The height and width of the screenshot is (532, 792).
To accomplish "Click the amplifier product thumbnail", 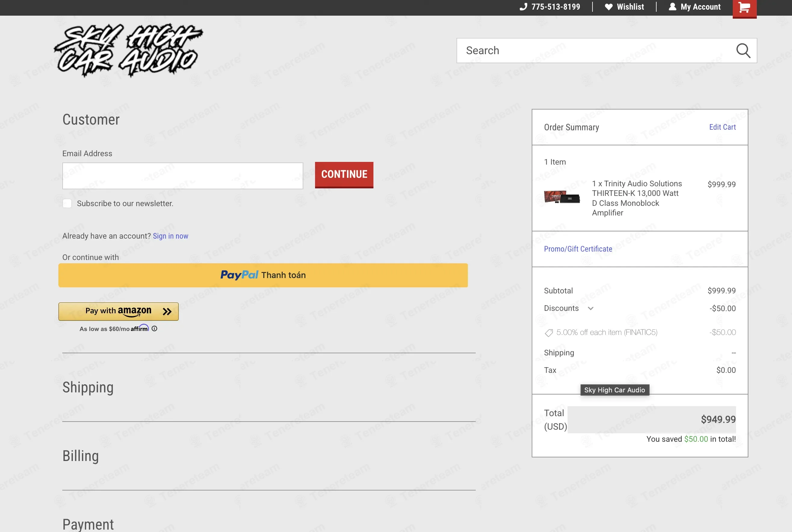I will pyautogui.click(x=562, y=197).
